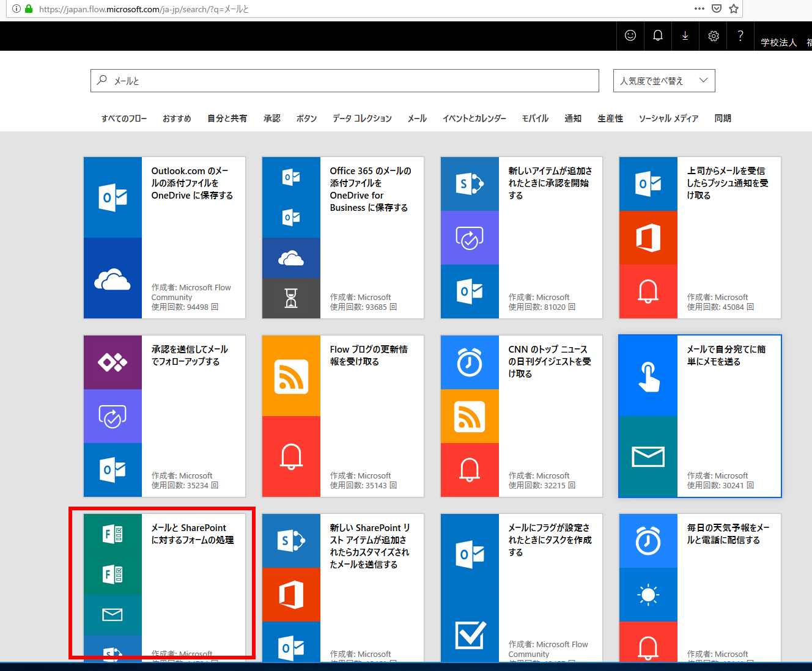Open 承認を送信してメールでフォローアップ template title
The height and width of the screenshot is (671, 812).
point(190,356)
